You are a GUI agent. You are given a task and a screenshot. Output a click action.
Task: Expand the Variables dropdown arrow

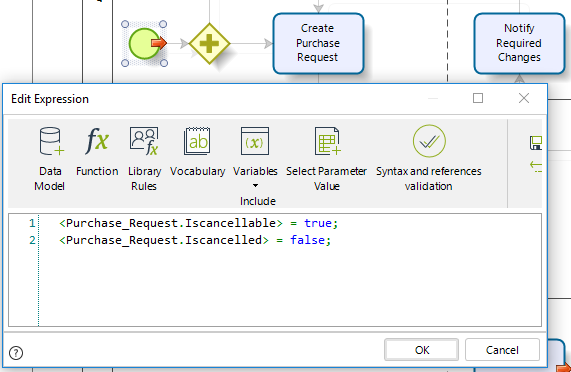pos(255,186)
